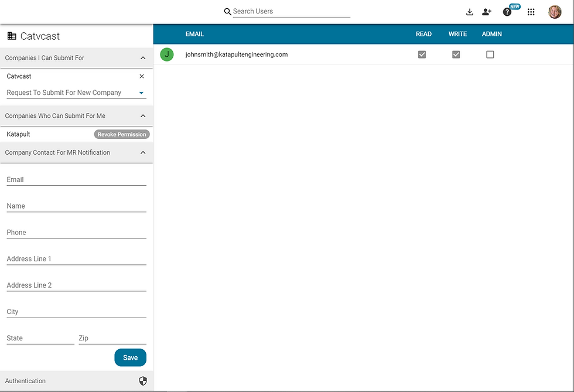Screen dimensions: 574x392
Task: Open the apps grid menu icon
Action: click(531, 12)
